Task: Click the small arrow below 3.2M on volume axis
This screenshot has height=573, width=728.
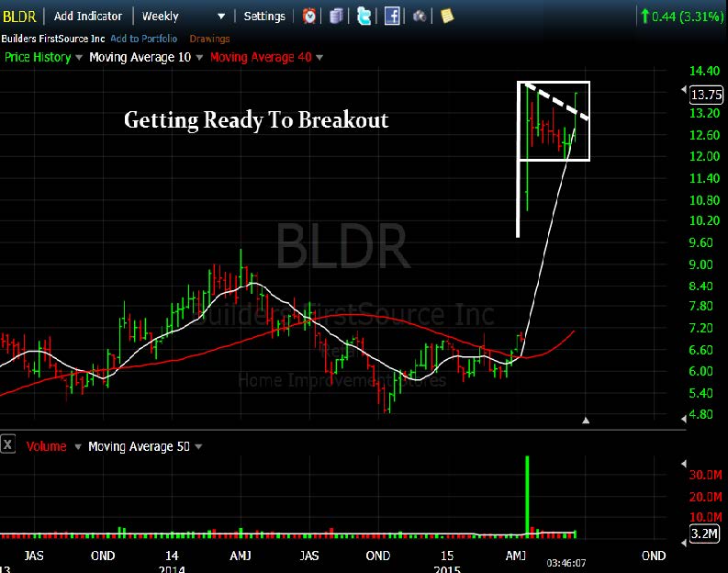Action: (x=683, y=543)
